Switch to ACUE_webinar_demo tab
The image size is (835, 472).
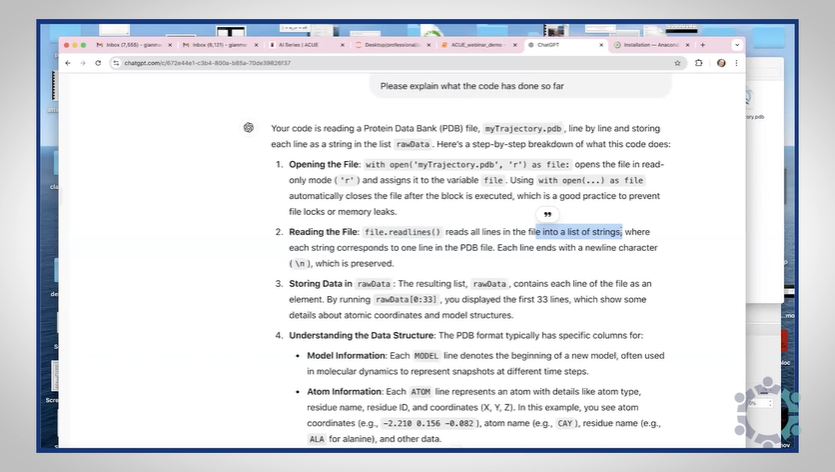tap(477, 45)
